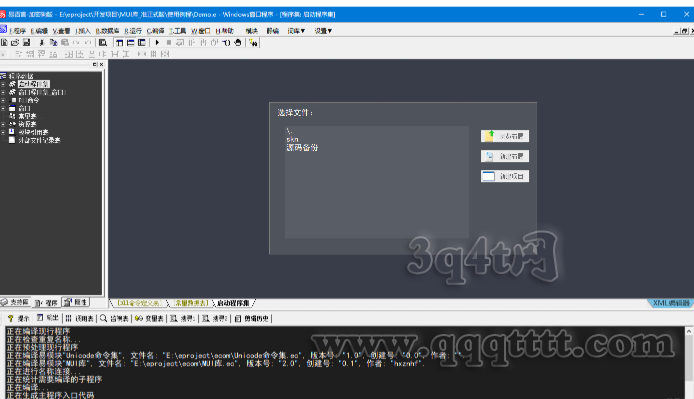Click the Save floppy disk icon
The height and width of the screenshot is (399, 694).
pyautogui.click(x=27, y=43)
